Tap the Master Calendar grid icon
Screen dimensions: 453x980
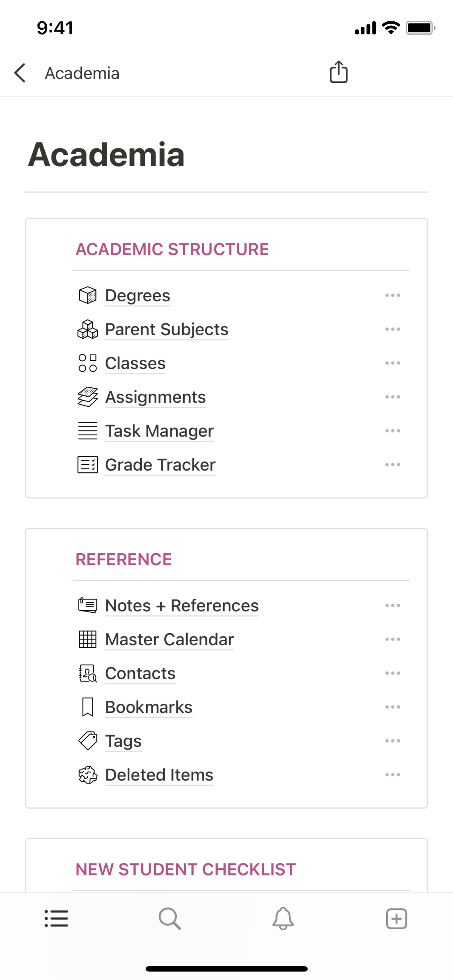coord(88,639)
